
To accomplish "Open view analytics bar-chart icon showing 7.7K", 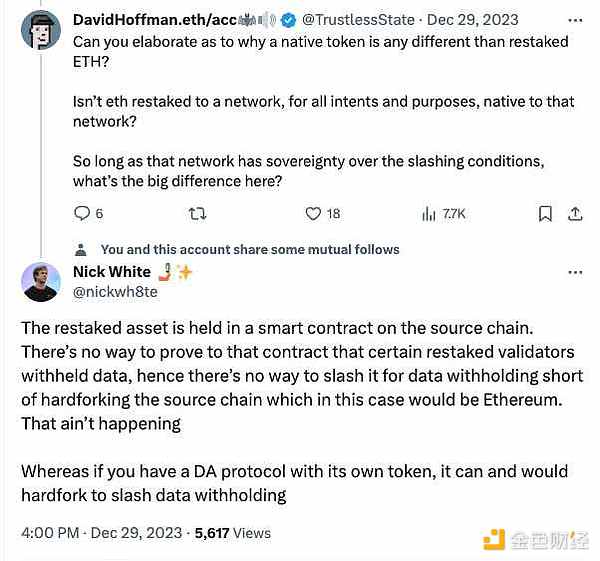I will pyautogui.click(x=429, y=213).
